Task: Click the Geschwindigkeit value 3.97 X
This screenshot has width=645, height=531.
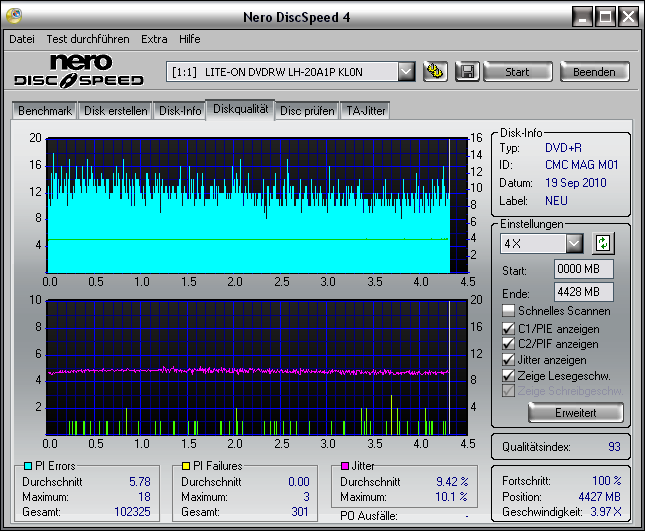Action: 606,512
